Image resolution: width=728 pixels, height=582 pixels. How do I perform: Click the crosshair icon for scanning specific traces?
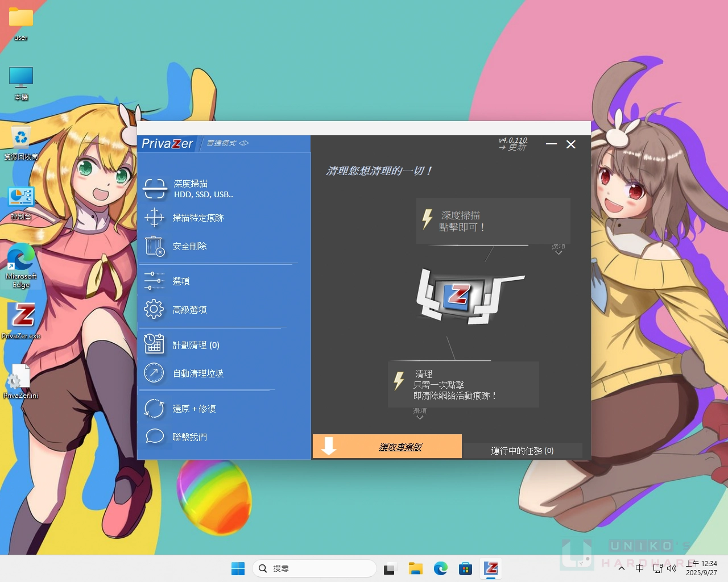[x=154, y=217]
